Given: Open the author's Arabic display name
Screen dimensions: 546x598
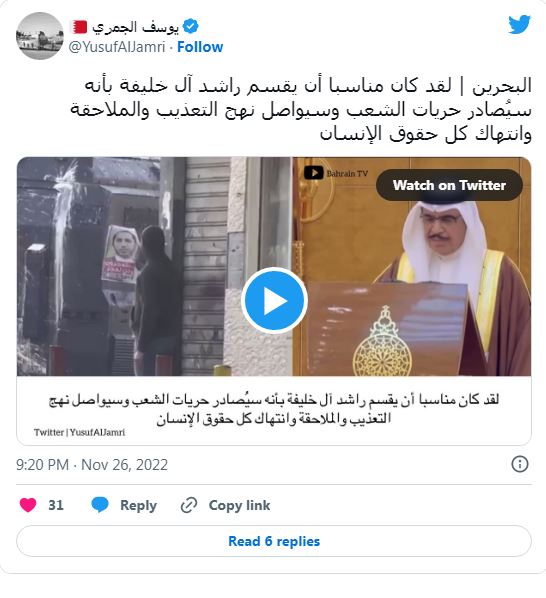Looking at the screenshot, I should point(135,27).
